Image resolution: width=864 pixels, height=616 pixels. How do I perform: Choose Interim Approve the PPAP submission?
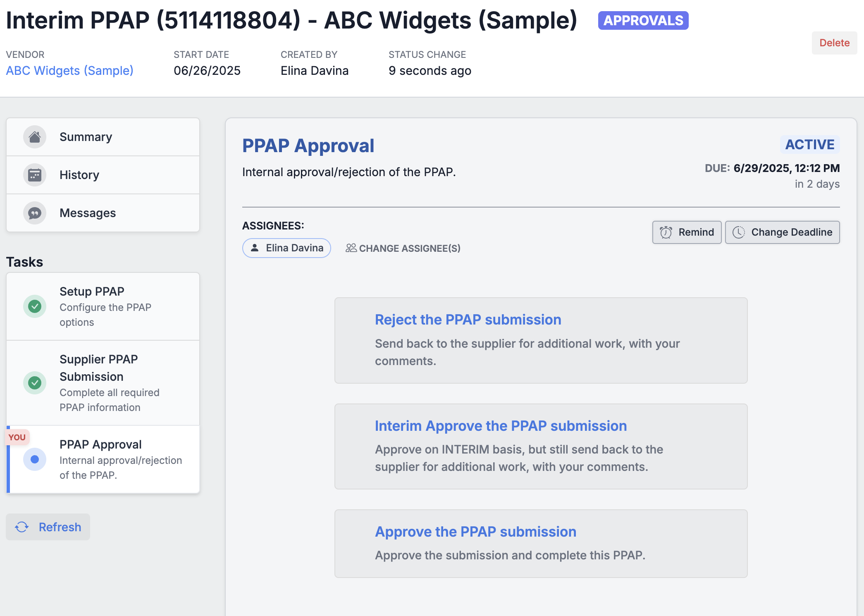[x=501, y=426]
